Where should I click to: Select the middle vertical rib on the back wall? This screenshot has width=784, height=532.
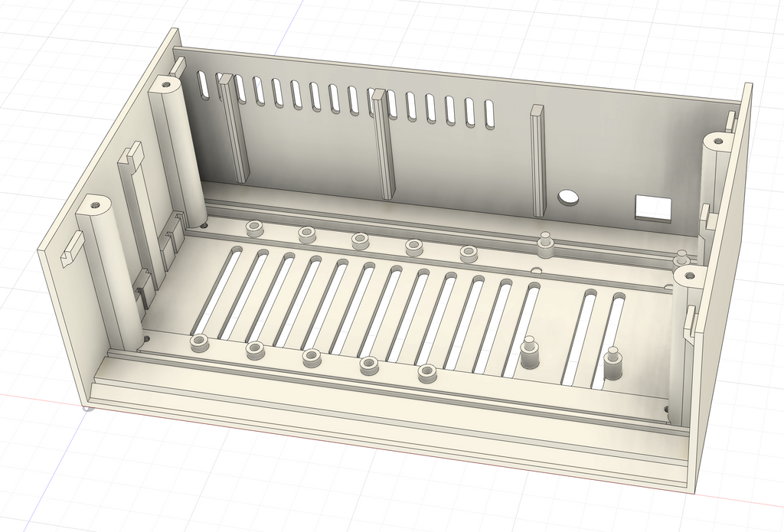click(383, 143)
